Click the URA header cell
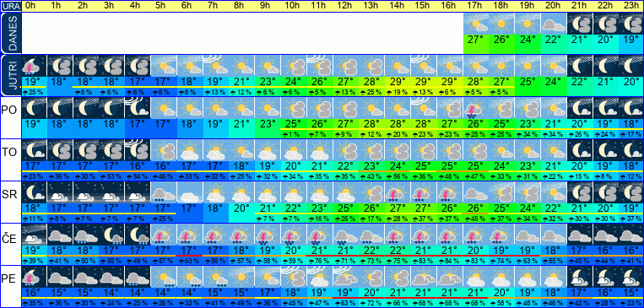 11,6
